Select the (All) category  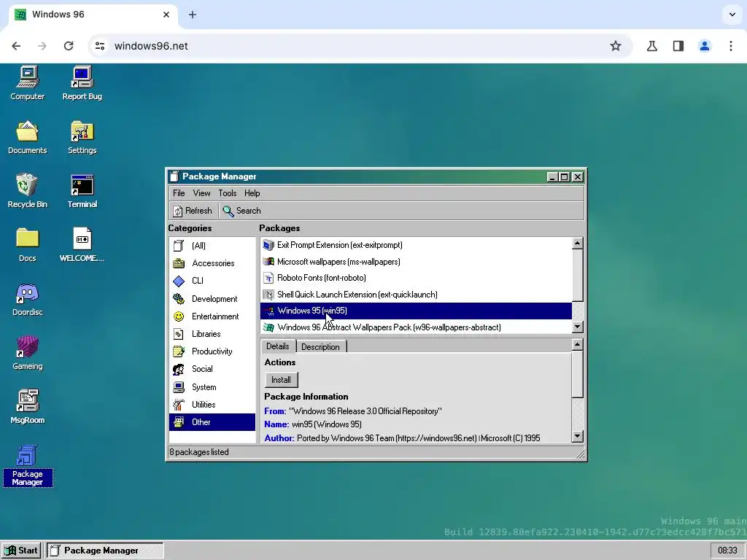(x=212, y=246)
